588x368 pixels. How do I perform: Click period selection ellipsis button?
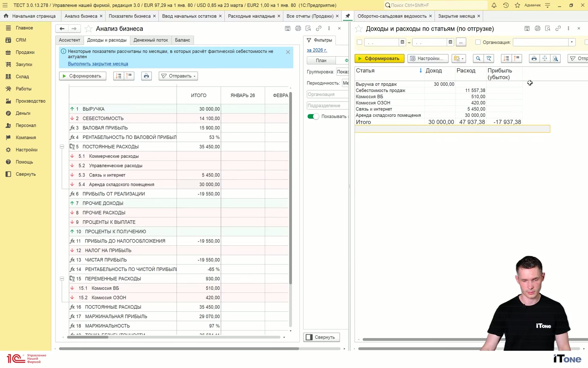tap(461, 42)
